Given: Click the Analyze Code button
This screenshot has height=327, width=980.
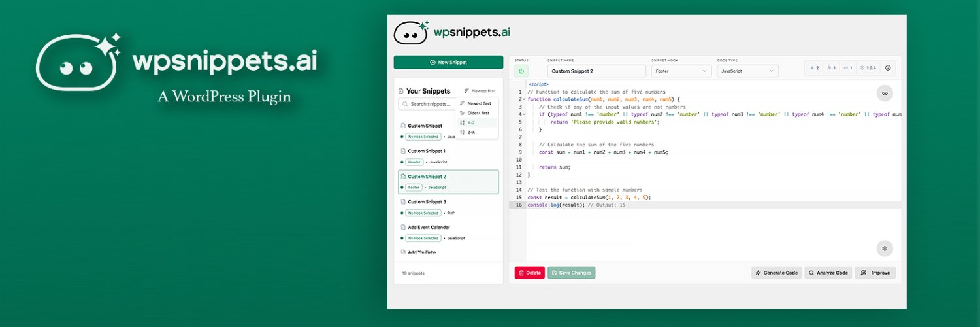Looking at the screenshot, I should pyautogui.click(x=828, y=273).
